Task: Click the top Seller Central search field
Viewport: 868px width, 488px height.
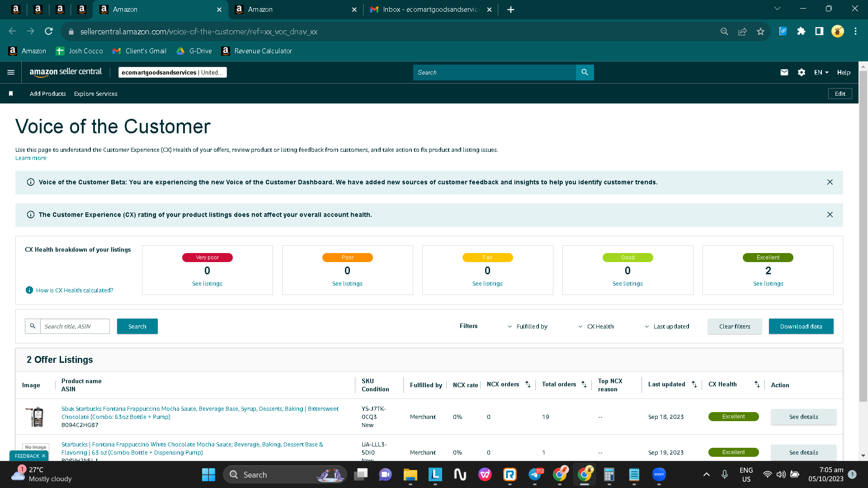Action: coord(495,72)
